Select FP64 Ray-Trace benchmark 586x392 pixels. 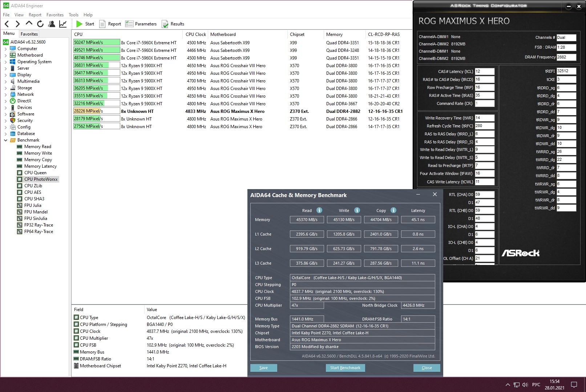39,232
